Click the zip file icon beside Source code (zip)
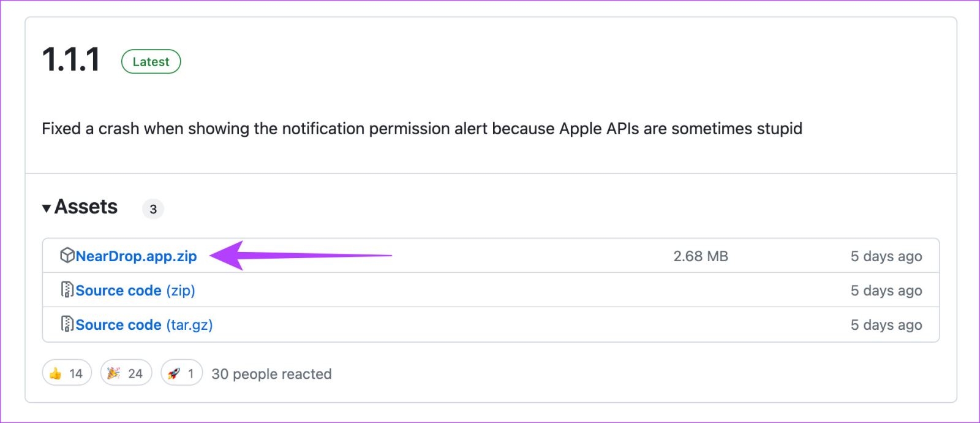The width and height of the screenshot is (980, 423). pyautogui.click(x=67, y=289)
